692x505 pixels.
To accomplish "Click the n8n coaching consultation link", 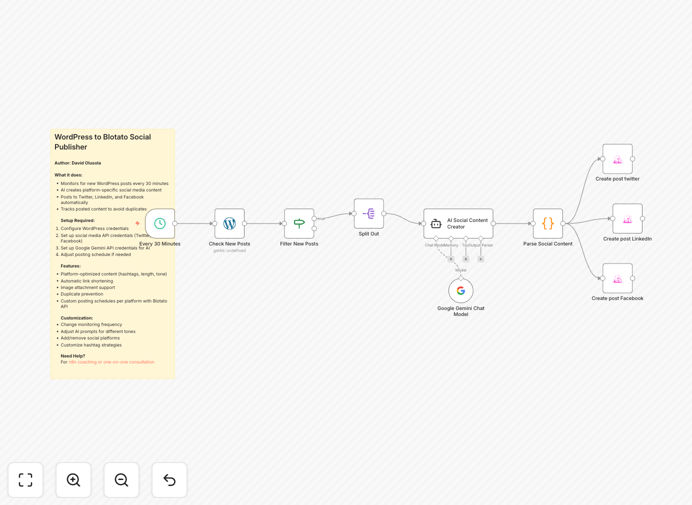I will click(x=112, y=362).
